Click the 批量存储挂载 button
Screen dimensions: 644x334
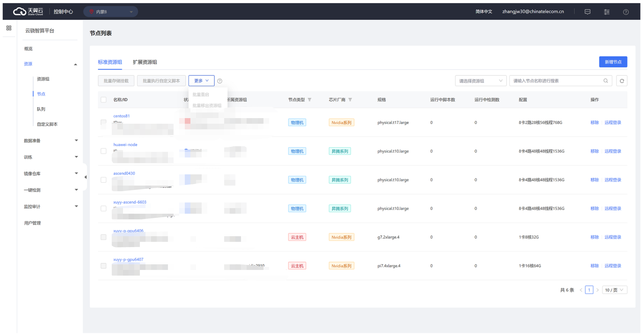(116, 81)
